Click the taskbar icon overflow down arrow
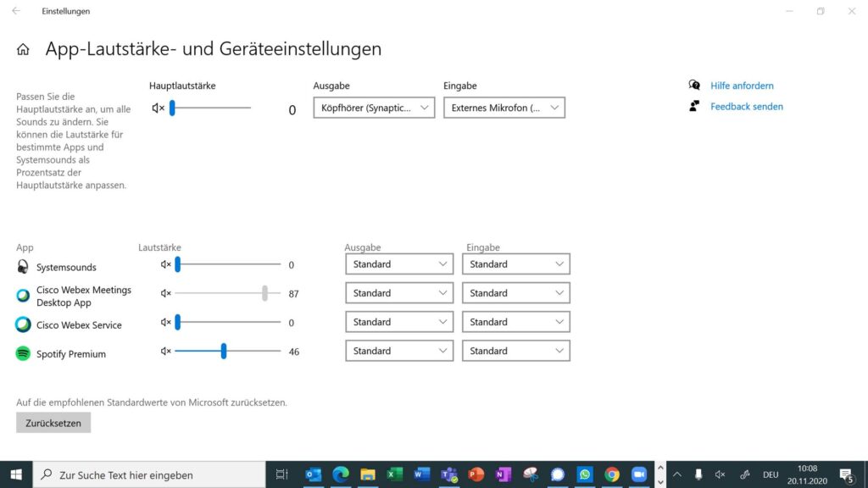Image resolution: width=868 pixels, height=488 pixels. pyautogui.click(x=659, y=481)
